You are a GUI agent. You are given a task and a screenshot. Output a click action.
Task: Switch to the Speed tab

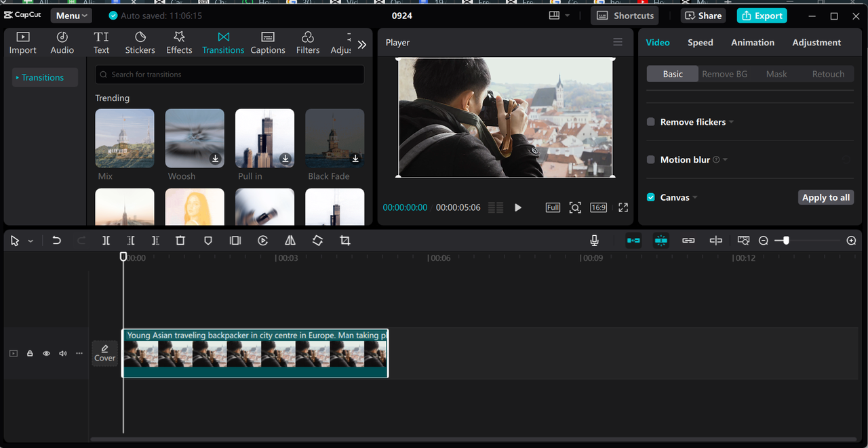tap(701, 42)
